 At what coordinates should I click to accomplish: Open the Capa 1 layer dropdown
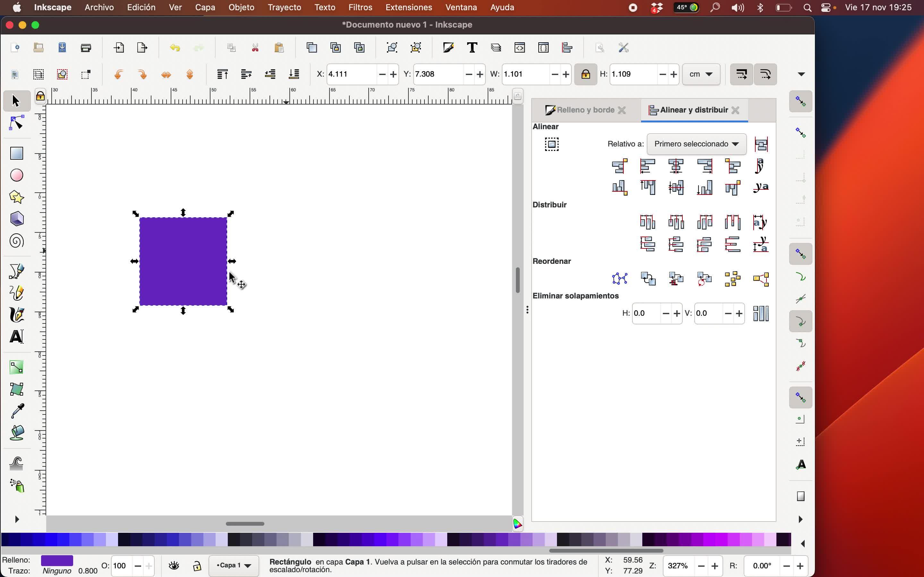point(234,565)
